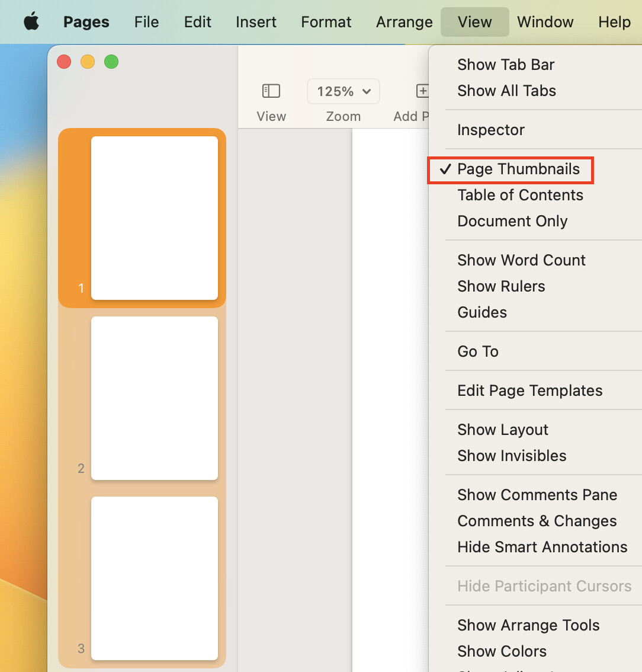Open the Help menu
The image size is (642, 672).
pyautogui.click(x=614, y=22)
